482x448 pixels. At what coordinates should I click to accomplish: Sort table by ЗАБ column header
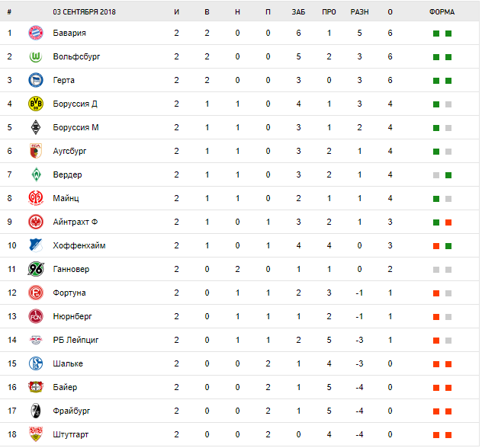coord(298,11)
